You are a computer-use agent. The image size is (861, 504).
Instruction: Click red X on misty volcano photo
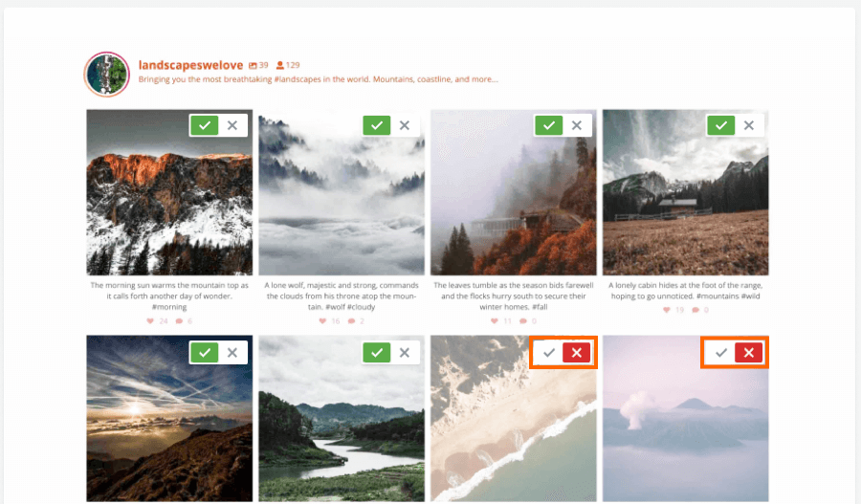[x=749, y=353]
